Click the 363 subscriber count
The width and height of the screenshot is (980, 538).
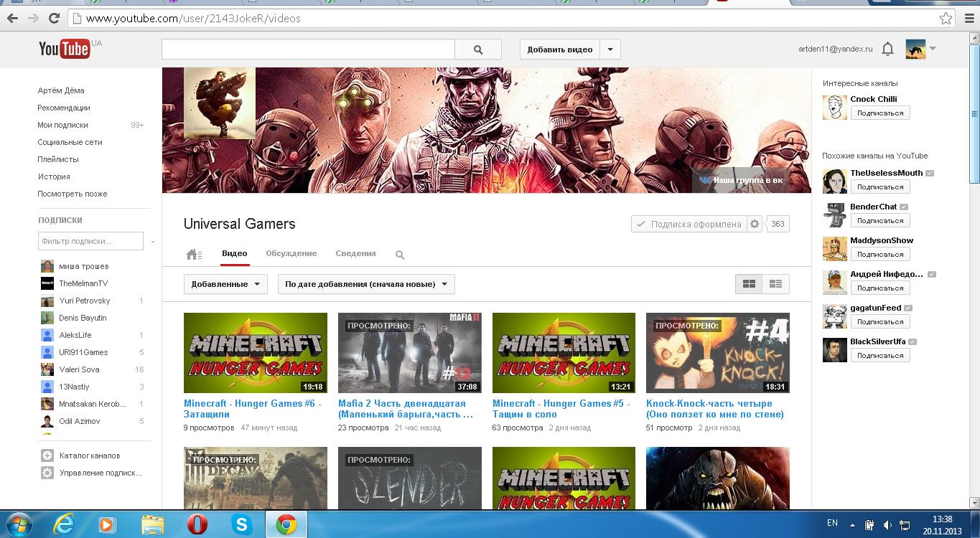(x=778, y=224)
